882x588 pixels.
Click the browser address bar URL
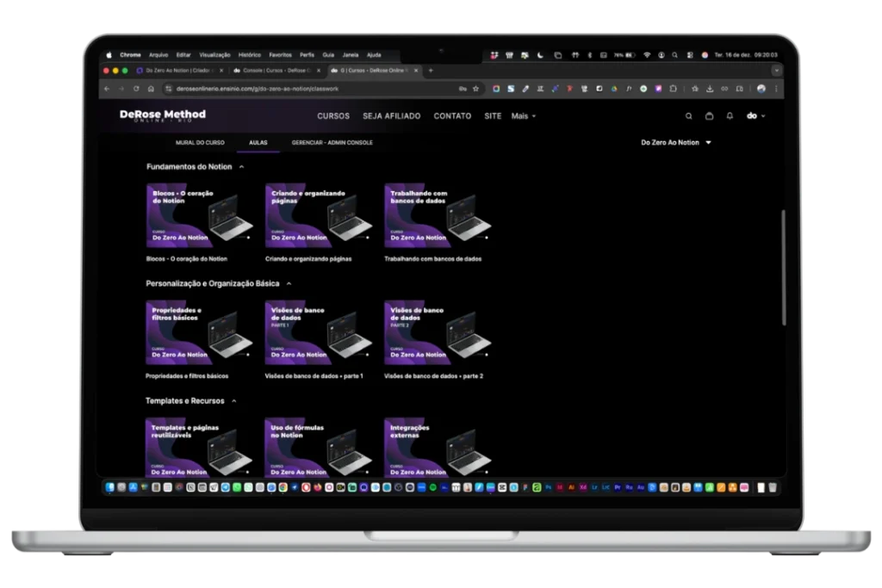click(257, 89)
